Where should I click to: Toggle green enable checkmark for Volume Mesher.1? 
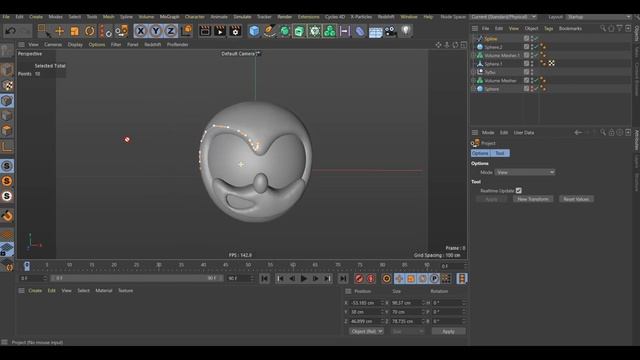pyautogui.click(x=536, y=55)
